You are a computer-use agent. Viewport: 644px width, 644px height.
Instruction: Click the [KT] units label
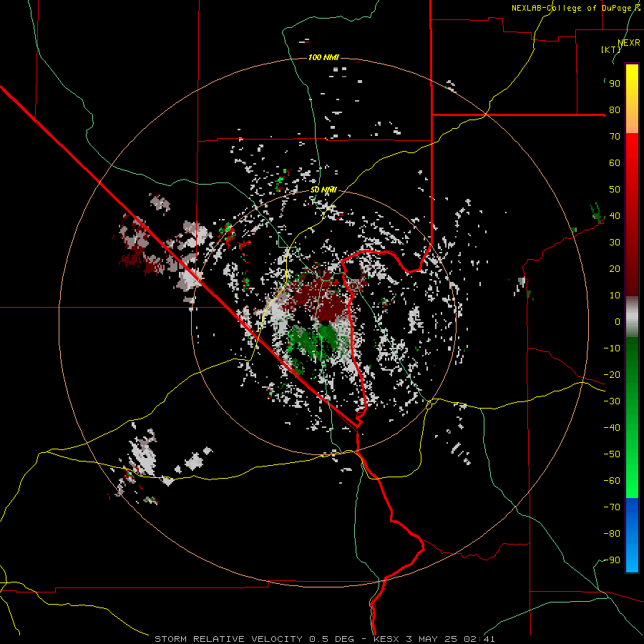610,49
